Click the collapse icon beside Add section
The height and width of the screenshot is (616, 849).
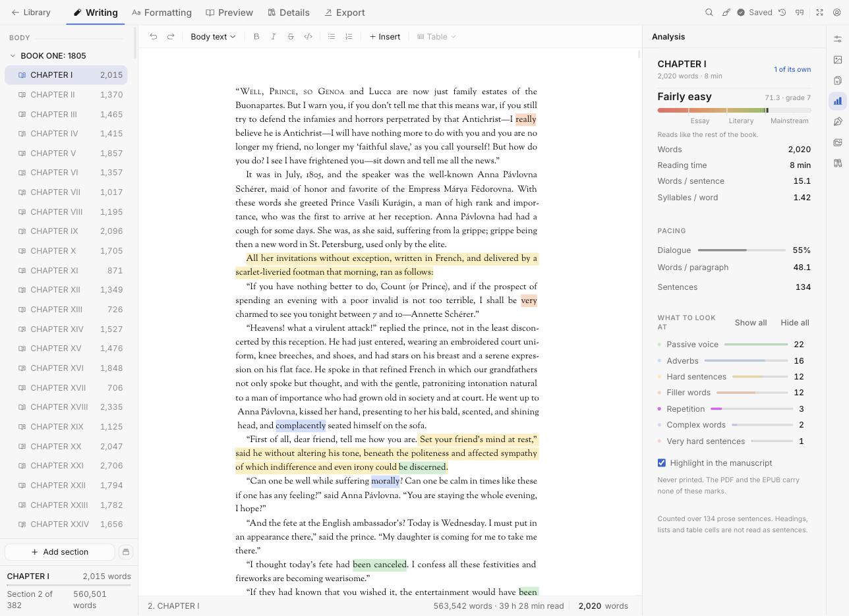coord(126,552)
